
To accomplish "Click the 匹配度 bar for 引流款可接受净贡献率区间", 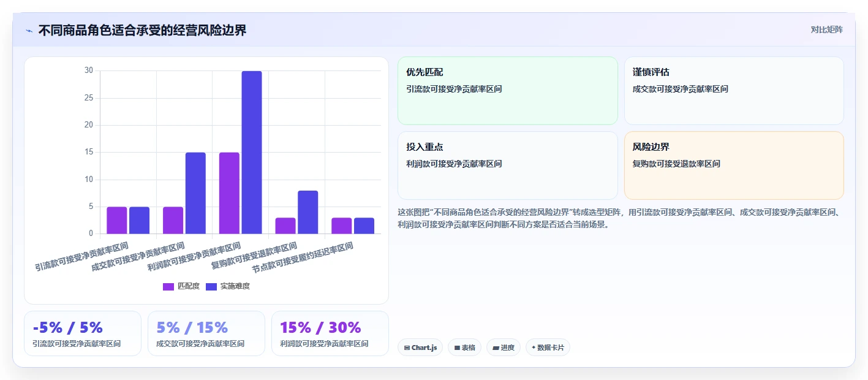I will 116,220.
